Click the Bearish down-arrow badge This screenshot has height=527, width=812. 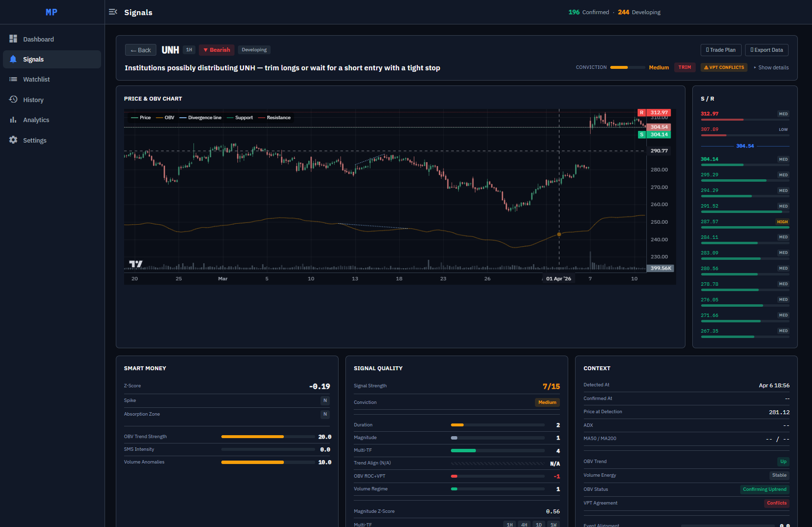click(216, 50)
